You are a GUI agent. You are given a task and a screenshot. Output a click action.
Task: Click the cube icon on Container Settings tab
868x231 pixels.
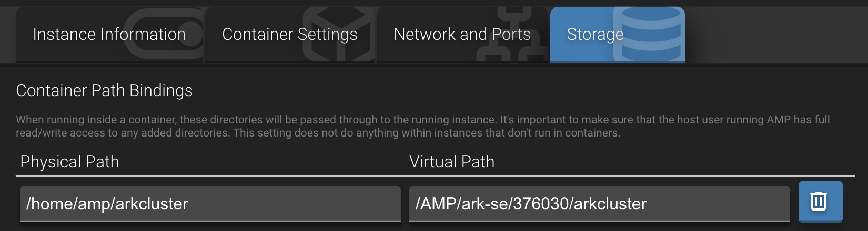(339, 35)
